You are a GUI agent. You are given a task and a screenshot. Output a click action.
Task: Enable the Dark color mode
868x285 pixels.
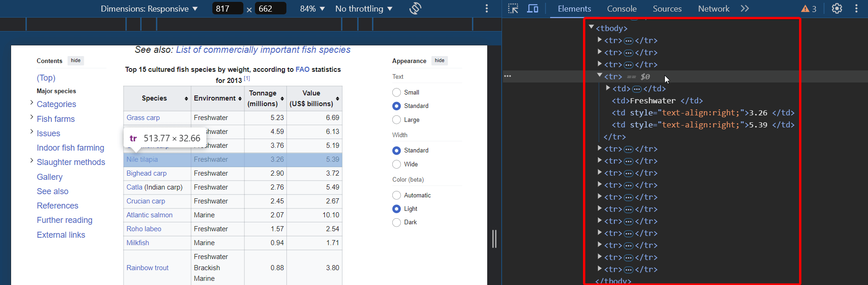[397, 222]
